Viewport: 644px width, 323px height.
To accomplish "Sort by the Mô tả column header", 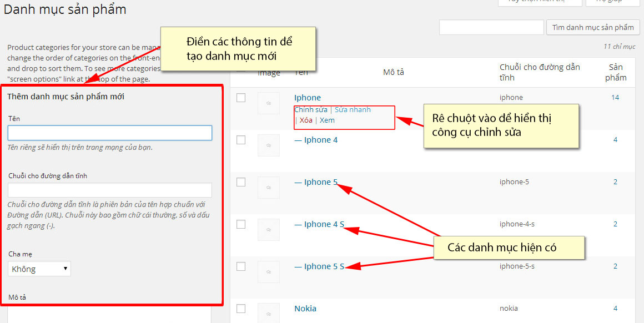I will [394, 72].
